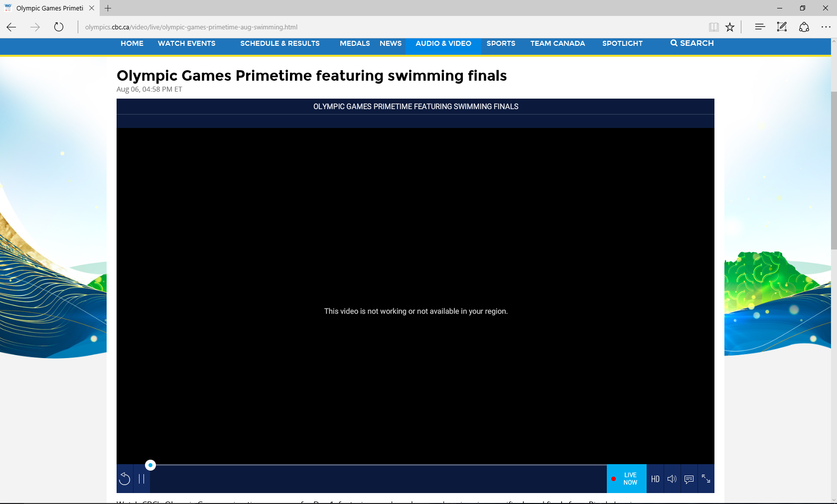This screenshot has width=837, height=504.
Task: Close the browser window
Action: pos(825,8)
